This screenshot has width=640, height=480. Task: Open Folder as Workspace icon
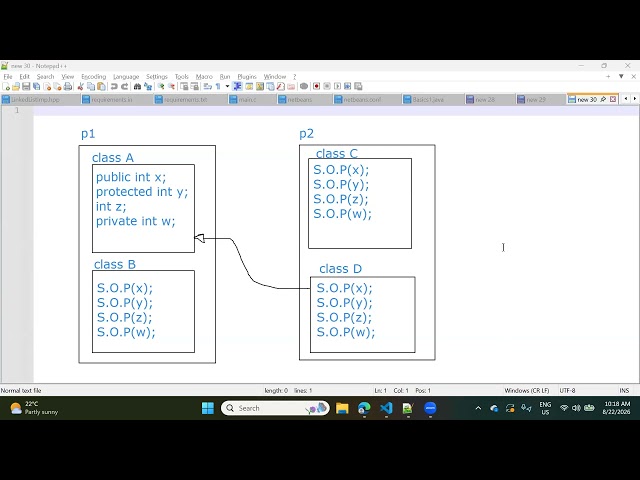point(291,87)
